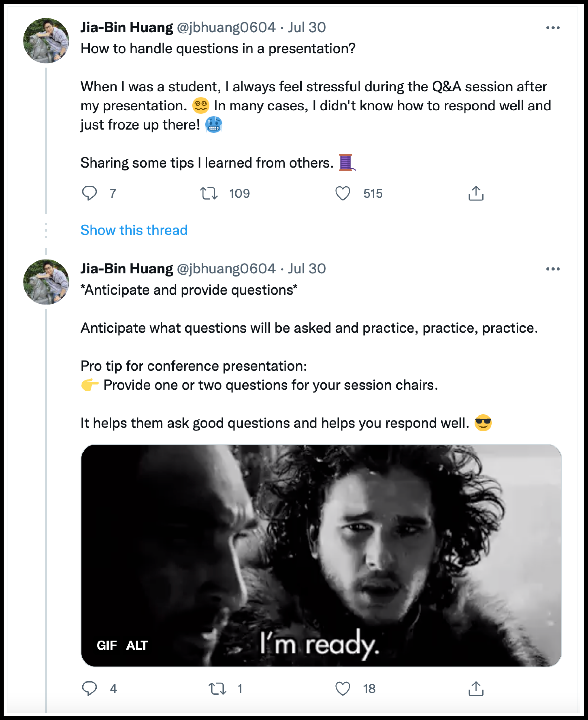
Task: Like the tweet with 18 likes
Action: (x=343, y=688)
